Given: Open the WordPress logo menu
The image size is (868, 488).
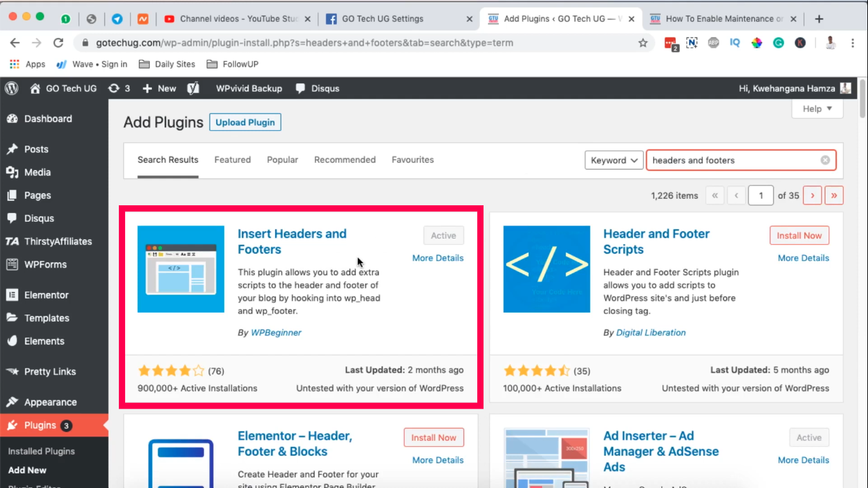Looking at the screenshot, I should pyautogui.click(x=11, y=88).
